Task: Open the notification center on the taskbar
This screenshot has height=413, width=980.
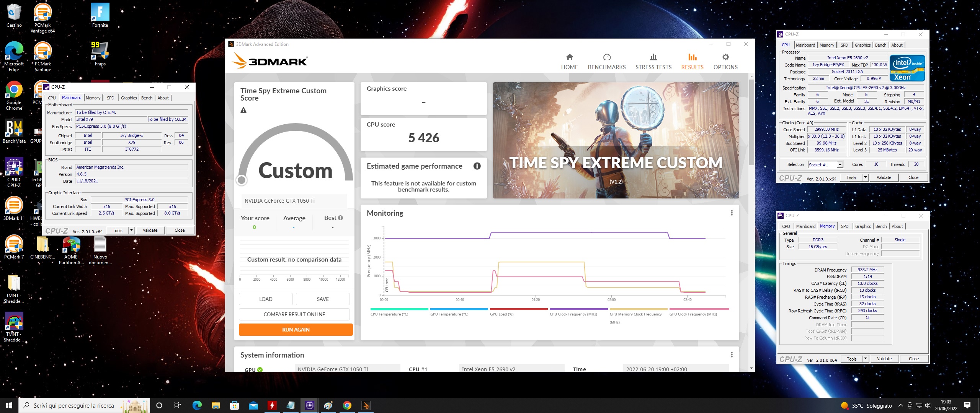Action: click(967, 405)
